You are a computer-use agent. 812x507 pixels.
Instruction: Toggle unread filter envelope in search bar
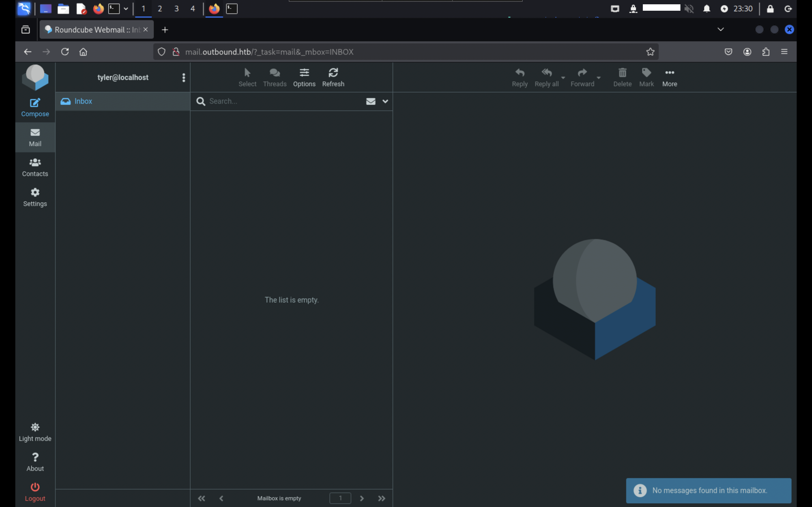(371, 101)
